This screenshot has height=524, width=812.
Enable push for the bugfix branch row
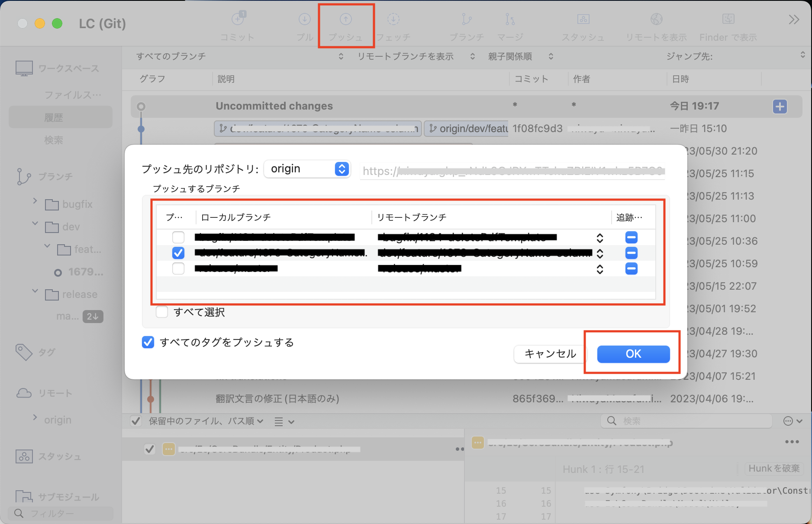tap(178, 237)
